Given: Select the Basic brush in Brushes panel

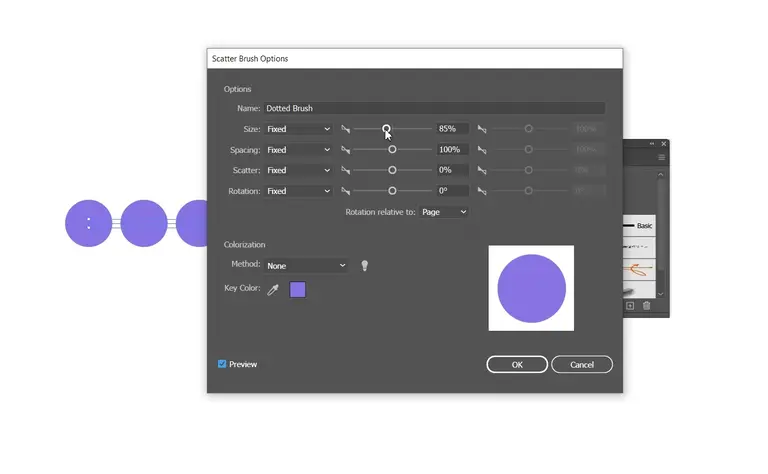Looking at the screenshot, I should pos(639,226).
